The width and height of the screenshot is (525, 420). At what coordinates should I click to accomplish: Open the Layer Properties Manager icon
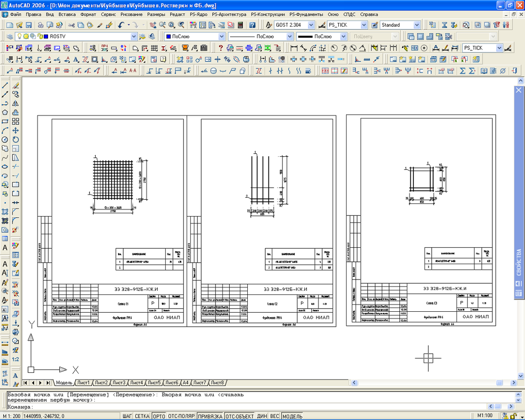[x=10, y=36]
